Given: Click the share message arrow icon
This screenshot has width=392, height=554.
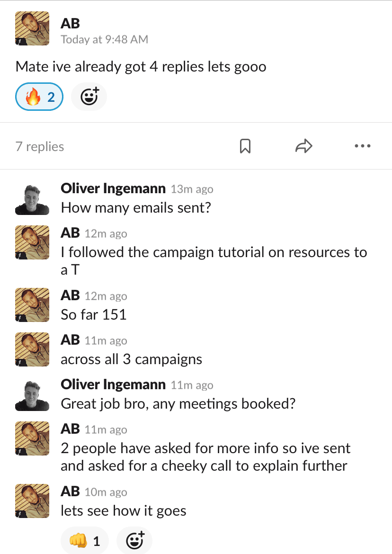Looking at the screenshot, I should point(303,146).
